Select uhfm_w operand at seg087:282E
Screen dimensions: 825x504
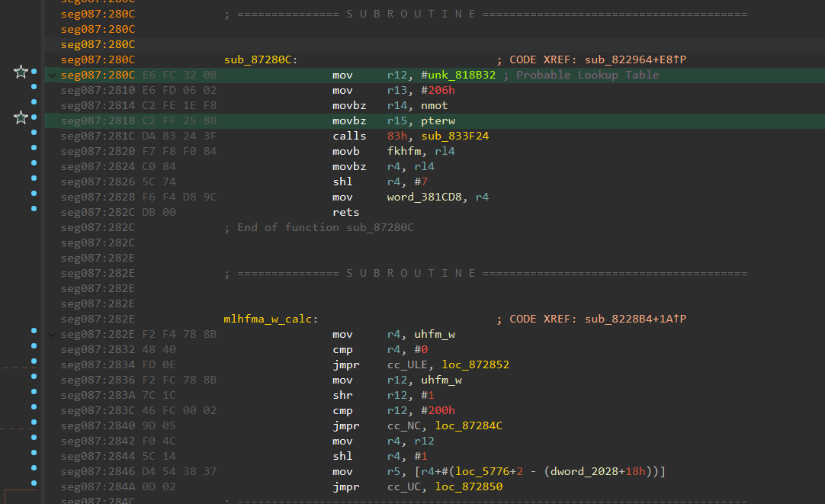[435, 334]
